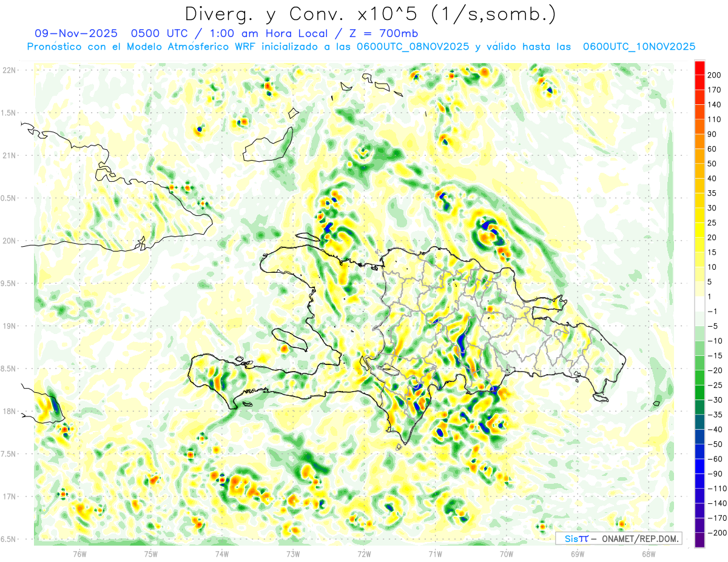Click the '74W' longitude axis label

point(222,554)
